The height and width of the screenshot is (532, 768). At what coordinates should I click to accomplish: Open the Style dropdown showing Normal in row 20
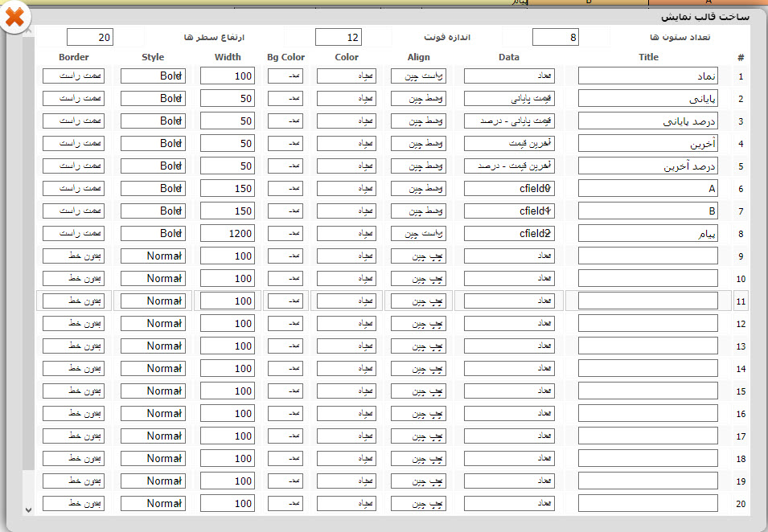(x=153, y=504)
